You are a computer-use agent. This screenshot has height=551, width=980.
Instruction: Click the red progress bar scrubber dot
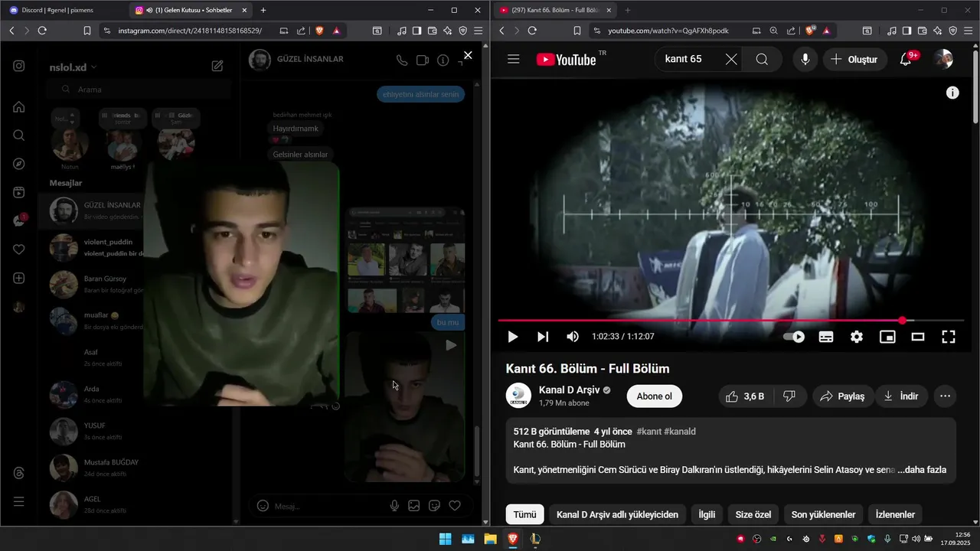903,321
